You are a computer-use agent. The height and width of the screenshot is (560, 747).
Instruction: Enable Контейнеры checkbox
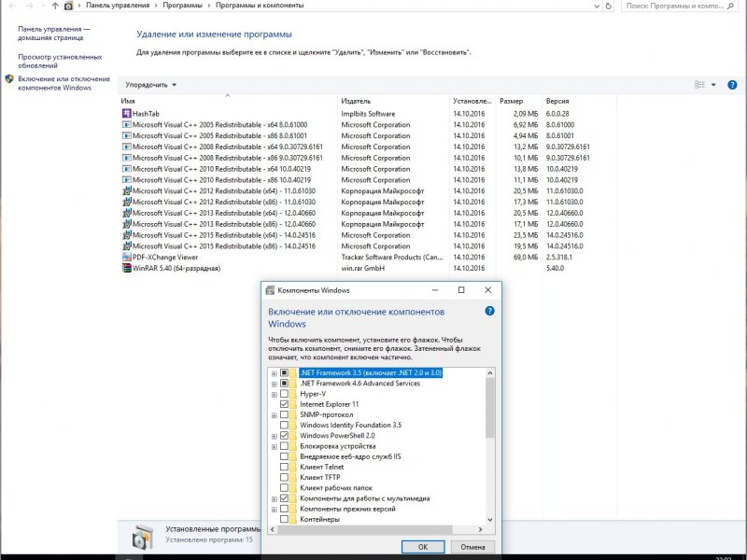click(284, 520)
